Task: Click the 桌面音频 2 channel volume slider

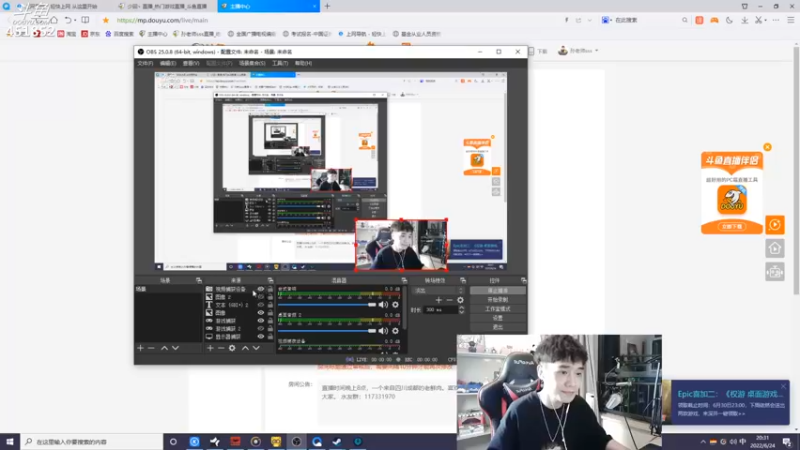Action: tap(327, 331)
